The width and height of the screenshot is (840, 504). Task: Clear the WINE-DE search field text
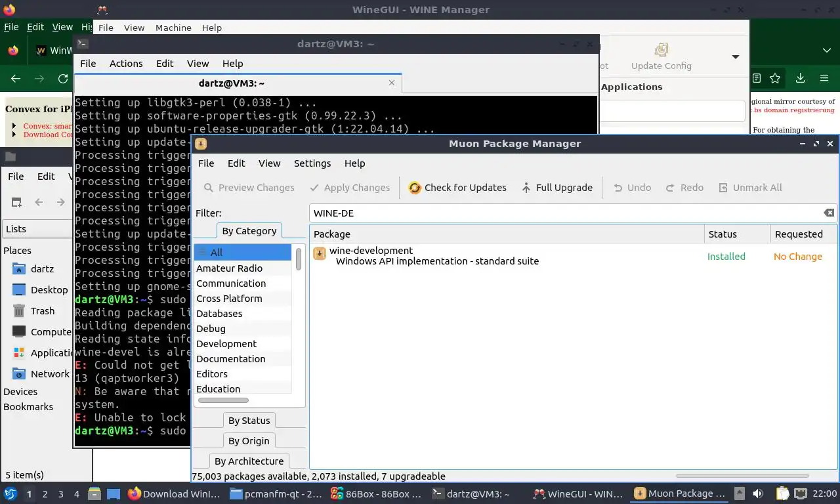pos(829,213)
